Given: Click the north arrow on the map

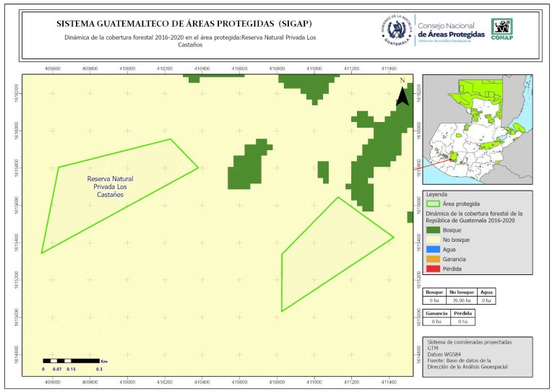Looking at the screenshot, I should pyautogui.click(x=403, y=95).
